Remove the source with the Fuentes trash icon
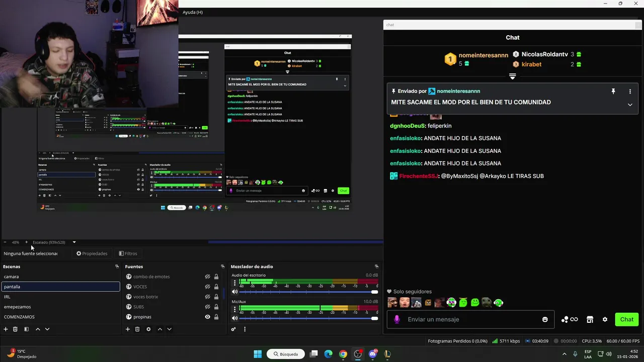The image size is (644, 362). pos(137,329)
